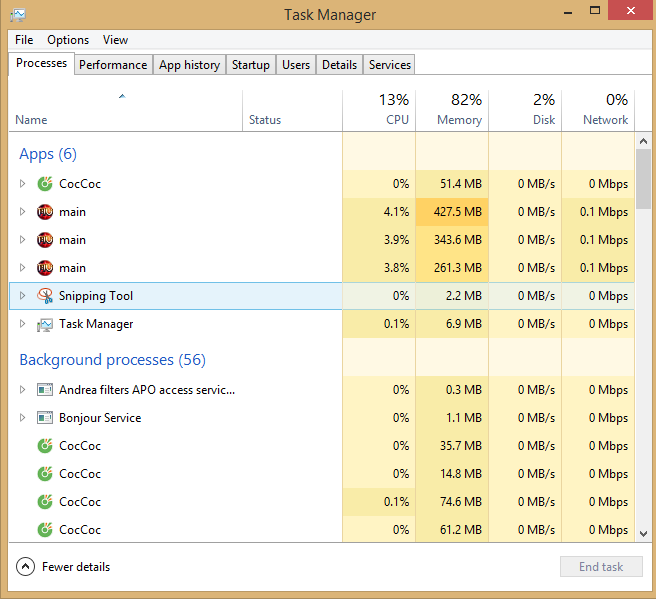Click the Bonjour Service icon
This screenshot has height=599, width=656.
[x=45, y=418]
